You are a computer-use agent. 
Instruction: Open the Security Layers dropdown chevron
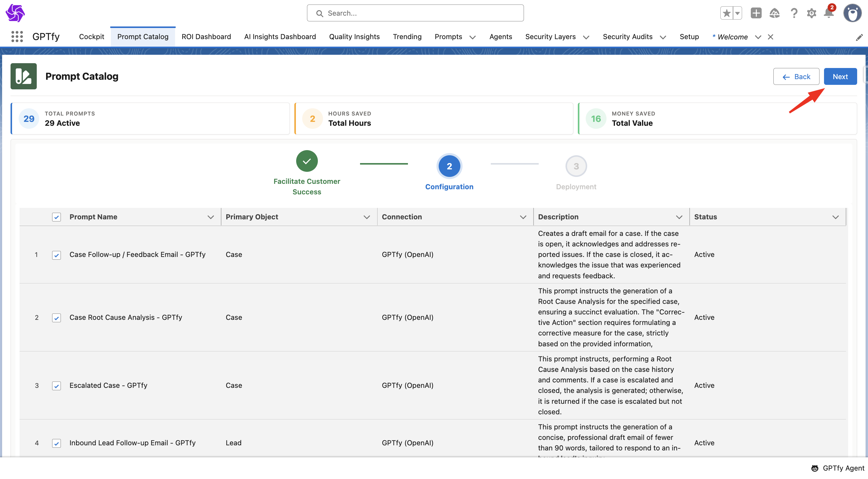point(586,37)
